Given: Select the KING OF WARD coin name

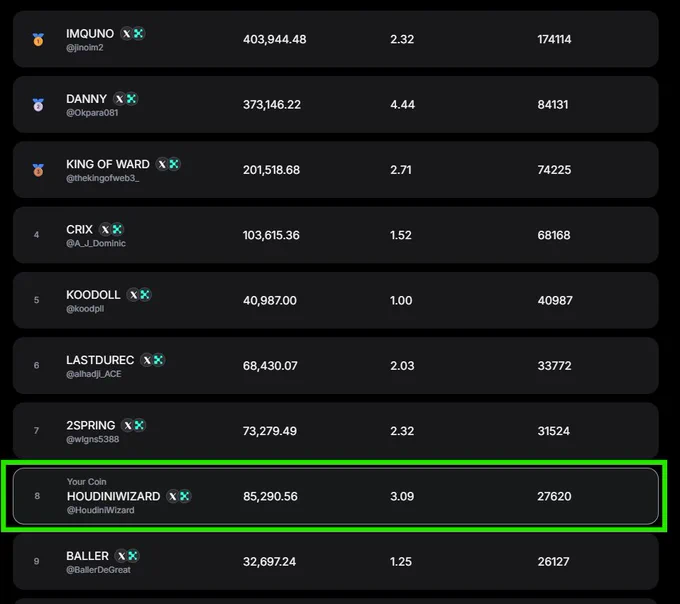Looking at the screenshot, I should click(108, 164).
